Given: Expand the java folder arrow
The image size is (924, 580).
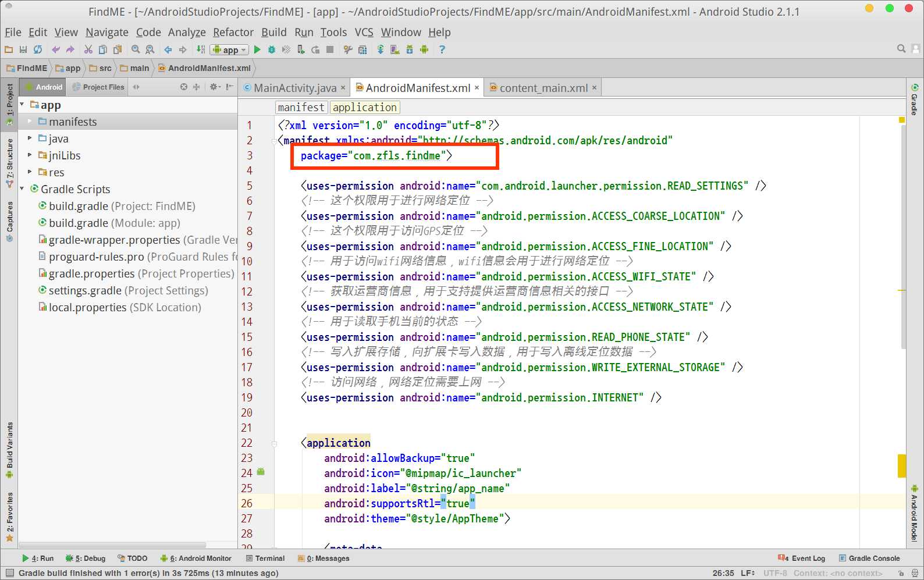Looking at the screenshot, I should (x=30, y=138).
